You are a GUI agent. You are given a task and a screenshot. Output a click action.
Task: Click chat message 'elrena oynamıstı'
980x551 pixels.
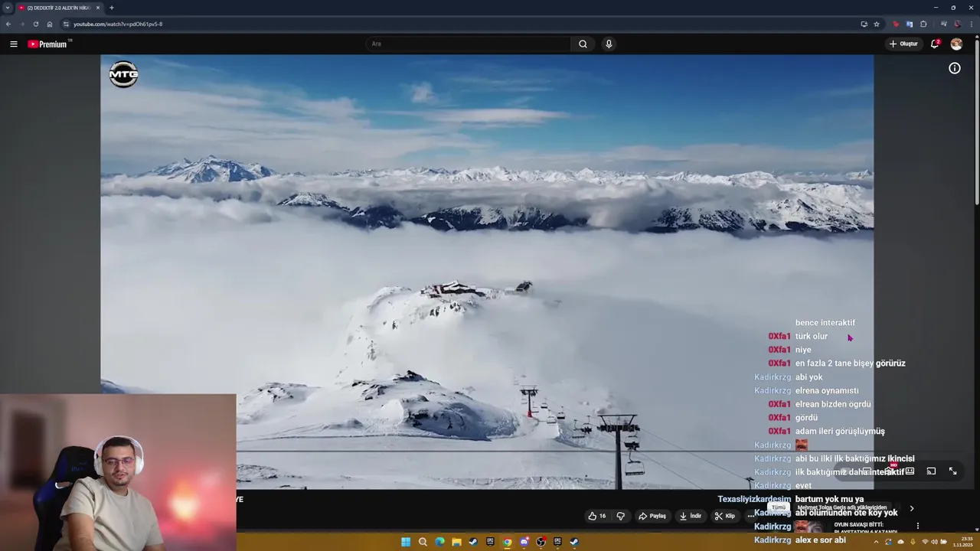[x=827, y=391]
